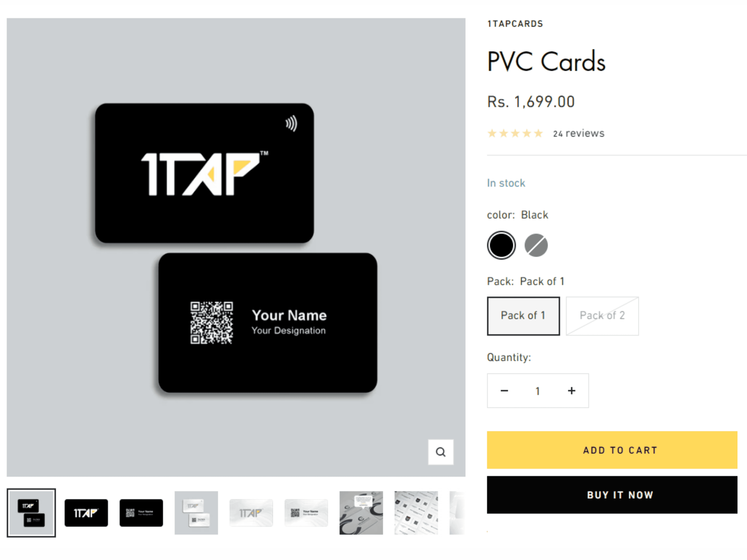Add the PVC card to cart
Image resolution: width=747 pixels, height=560 pixels.
[612, 450]
